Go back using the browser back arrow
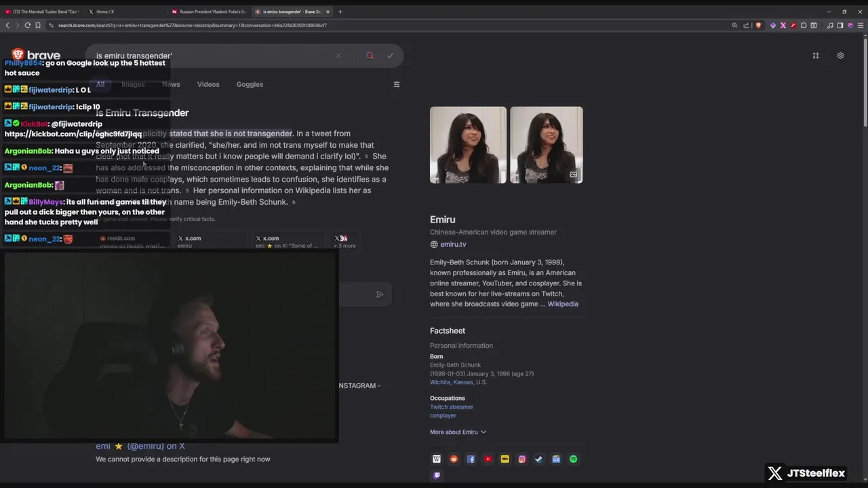This screenshot has height=488, width=868. [x=7, y=25]
